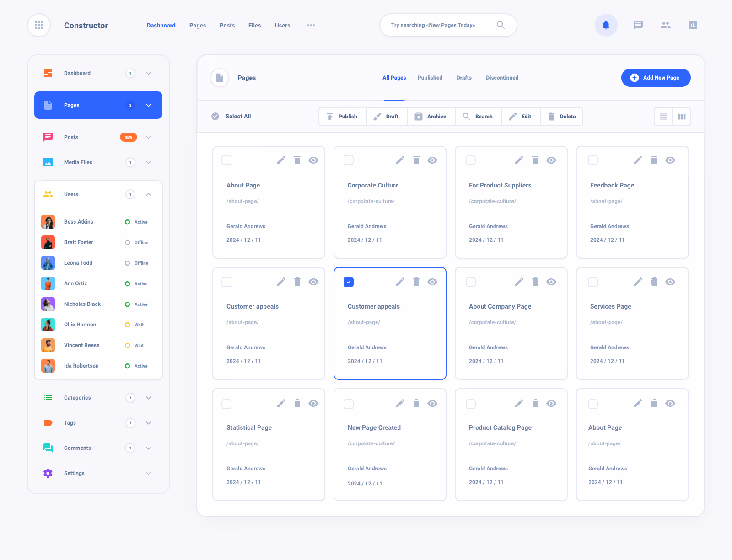Switch to the Drafts tab

click(x=463, y=77)
